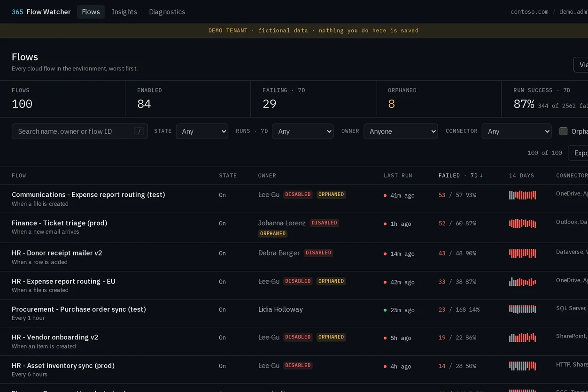This screenshot has width=588, height=392.
Task: Click the Every 6 hours trigger text
Action: [30, 374]
